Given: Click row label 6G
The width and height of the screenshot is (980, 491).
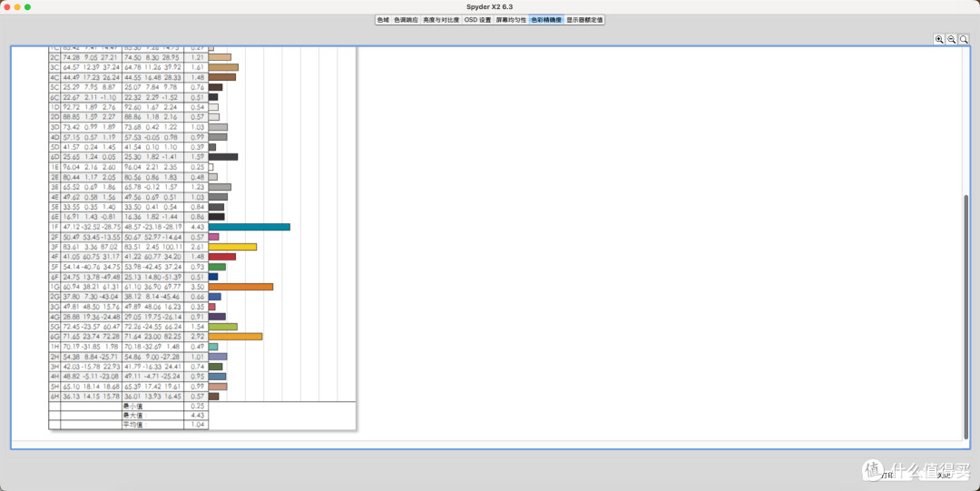Looking at the screenshot, I should pyautogui.click(x=54, y=337).
